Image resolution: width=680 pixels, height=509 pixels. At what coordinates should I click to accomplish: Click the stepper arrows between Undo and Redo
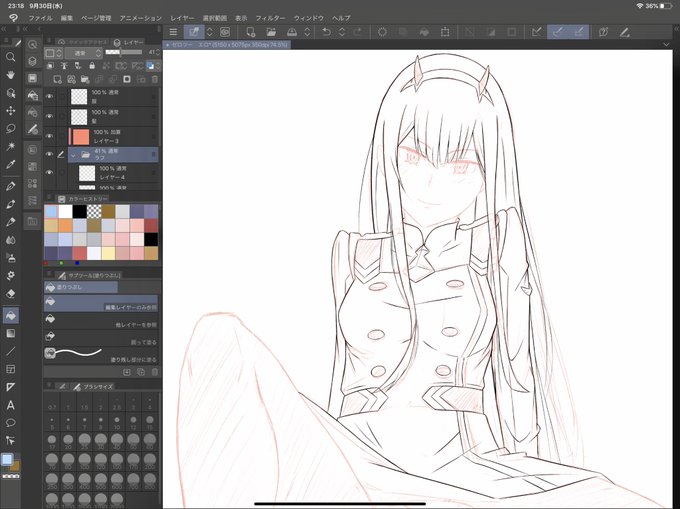(x=342, y=32)
